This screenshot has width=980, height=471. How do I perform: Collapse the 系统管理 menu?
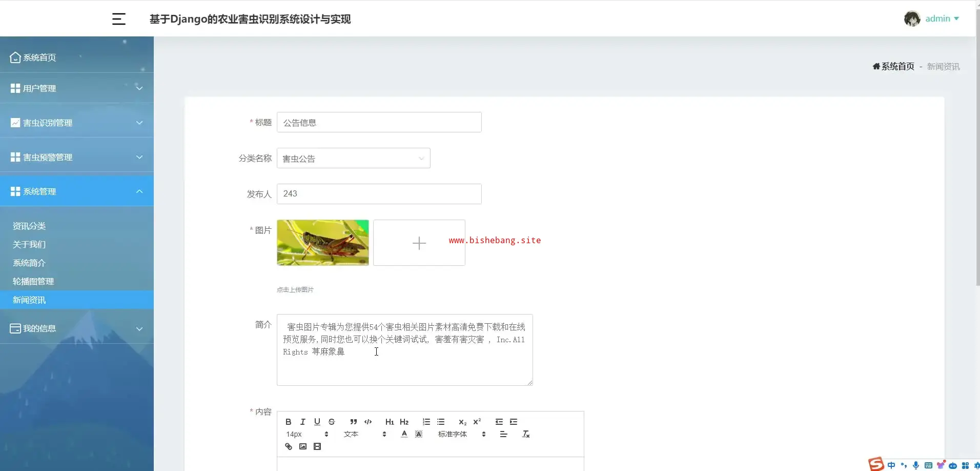77,191
